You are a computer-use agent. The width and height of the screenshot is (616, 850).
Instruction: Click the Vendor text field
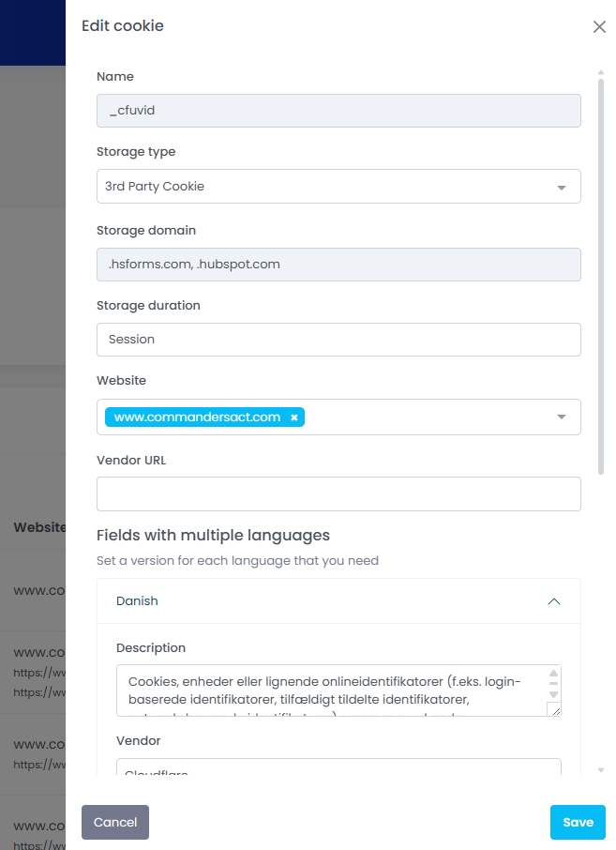pyautogui.click(x=338, y=769)
